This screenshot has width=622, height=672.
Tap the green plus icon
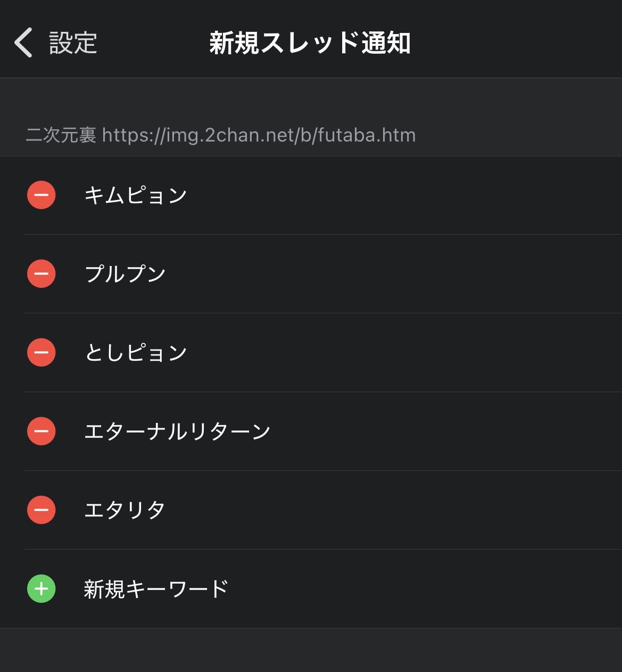pos(42,589)
